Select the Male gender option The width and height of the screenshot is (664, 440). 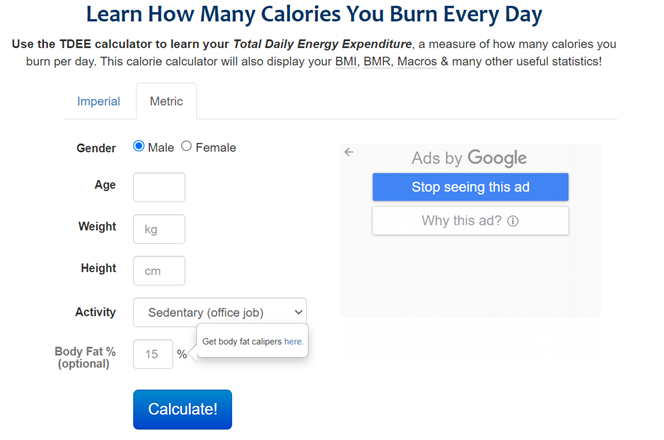tap(139, 147)
